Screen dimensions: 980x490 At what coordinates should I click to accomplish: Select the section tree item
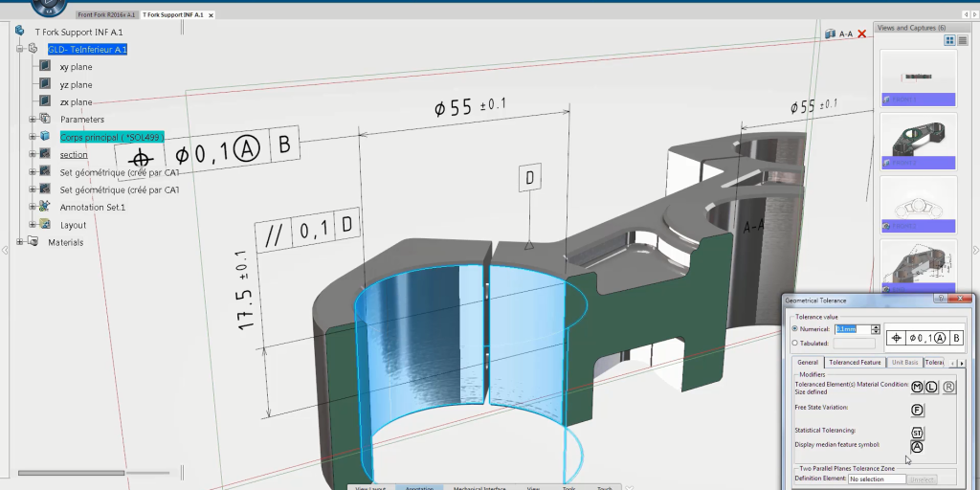coord(74,154)
